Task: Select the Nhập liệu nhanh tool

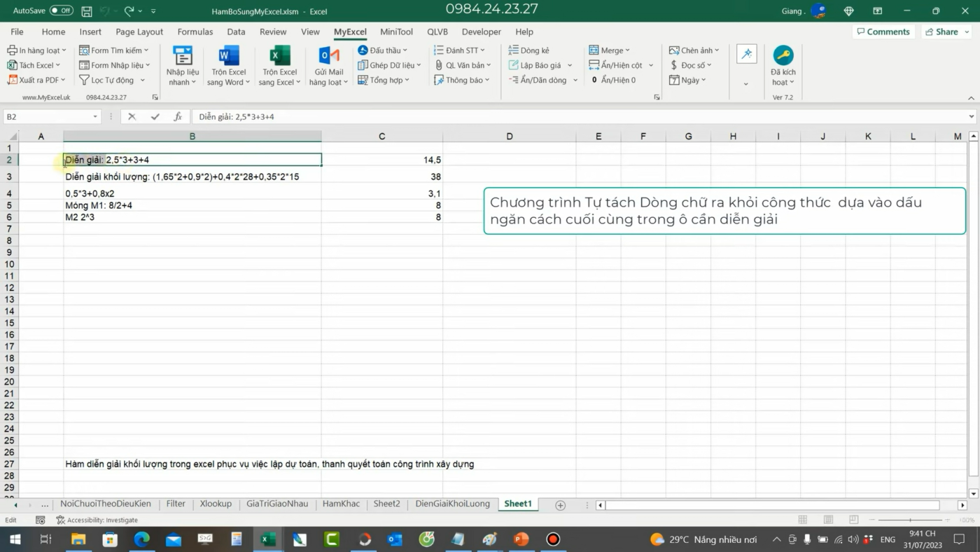Action: click(181, 64)
